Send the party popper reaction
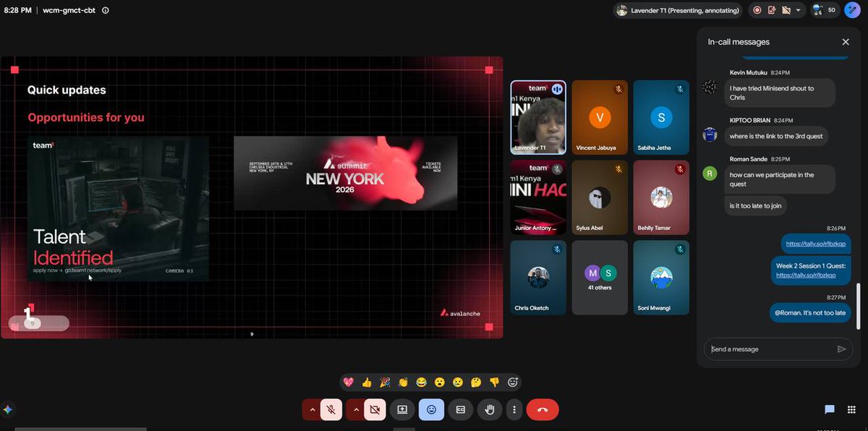Viewport: 868px width, 431px height. [385, 382]
